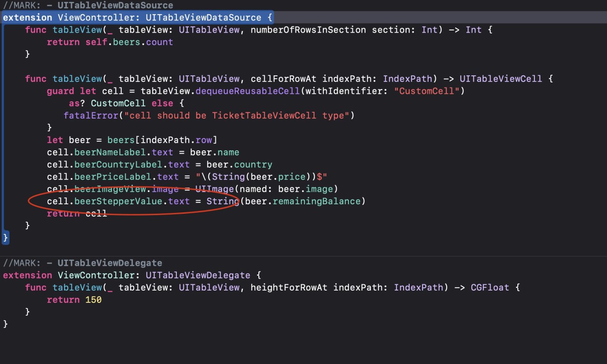The image size is (607, 364).
Task: Click 'extension ViewController: UITableViewDelegate' line
Action: pyautogui.click(x=132, y=275)
